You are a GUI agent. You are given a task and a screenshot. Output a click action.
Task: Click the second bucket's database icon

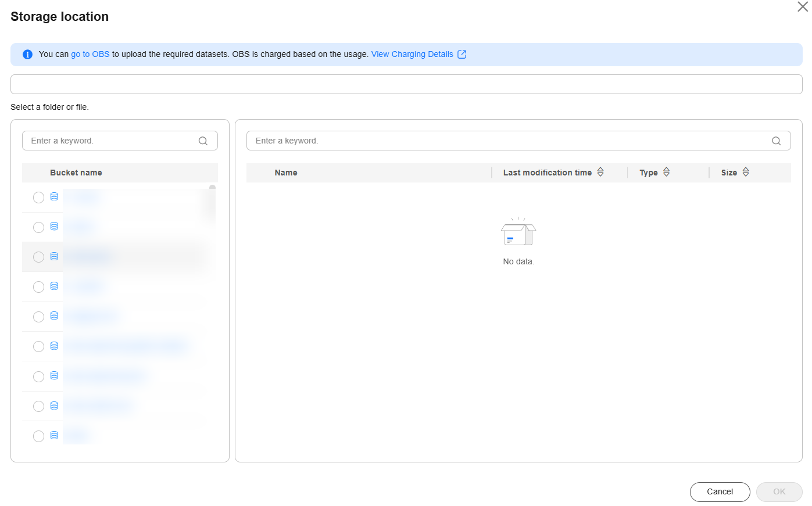pos(54,227)
